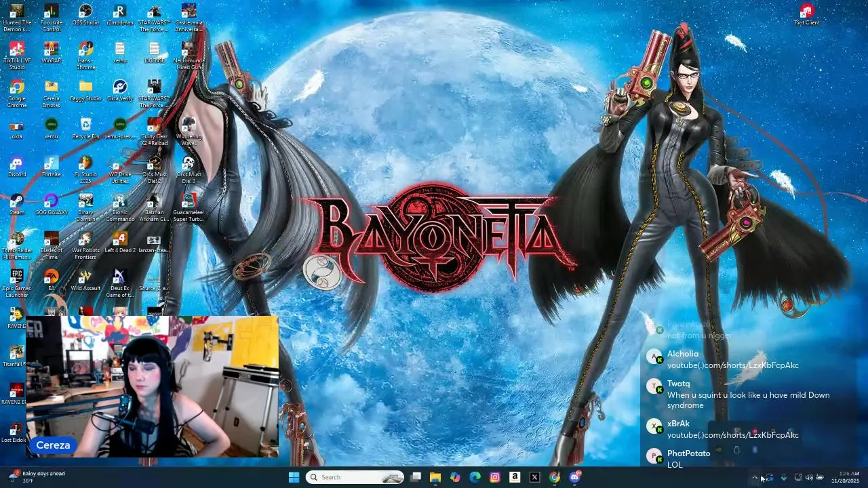
Task: Launch the X app from the taskbar
Action: (534, 477)
